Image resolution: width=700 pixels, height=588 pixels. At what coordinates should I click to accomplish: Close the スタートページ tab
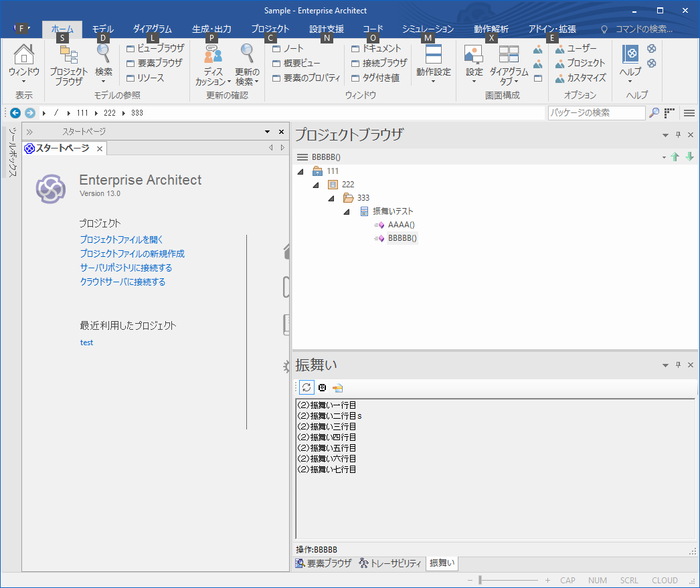100,149
